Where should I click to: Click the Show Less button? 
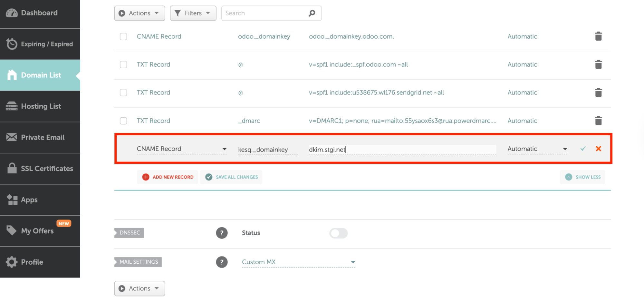(x=582, y=177)
